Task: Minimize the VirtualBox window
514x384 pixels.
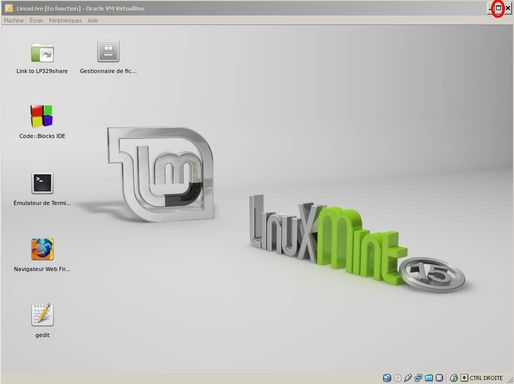Action: point(490,8)
